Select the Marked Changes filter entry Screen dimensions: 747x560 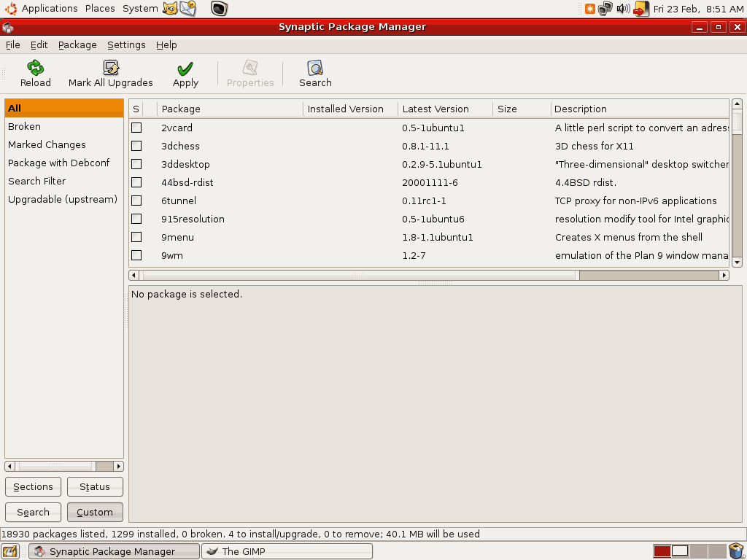point(64,145)
